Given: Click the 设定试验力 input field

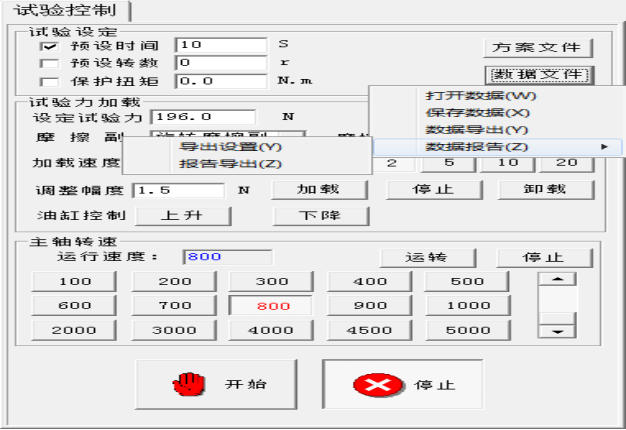Looking at the screenshot, I should point(202,117).
